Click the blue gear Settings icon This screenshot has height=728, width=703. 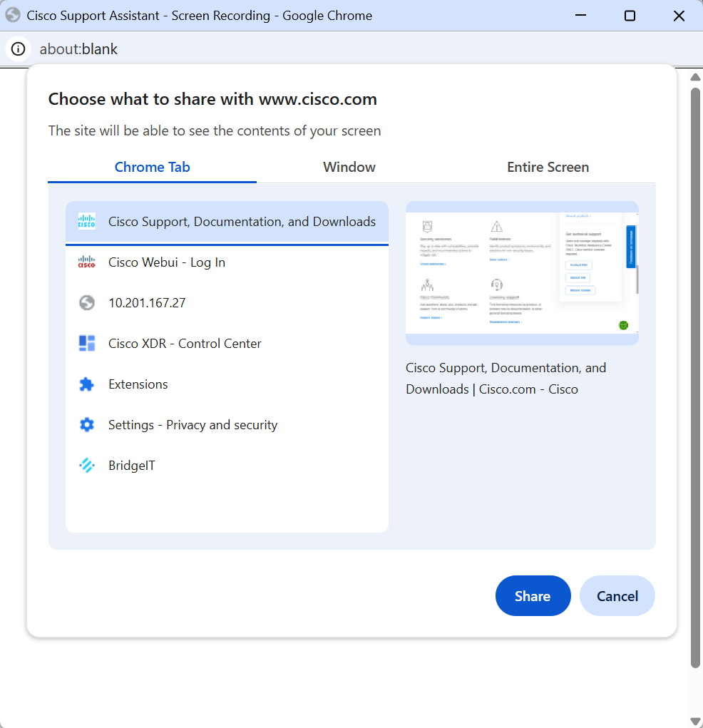87,425
